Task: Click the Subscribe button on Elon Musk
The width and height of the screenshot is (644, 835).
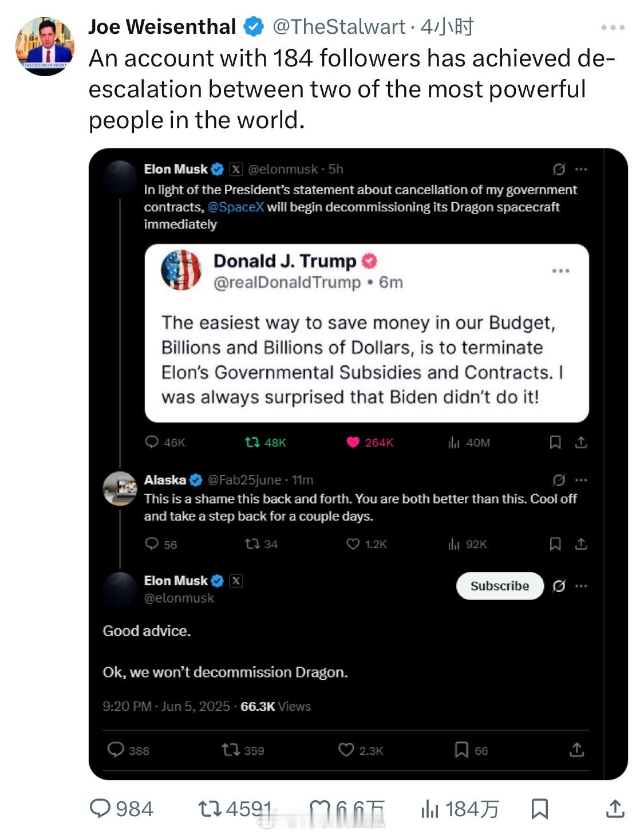Action: point(500,586)
